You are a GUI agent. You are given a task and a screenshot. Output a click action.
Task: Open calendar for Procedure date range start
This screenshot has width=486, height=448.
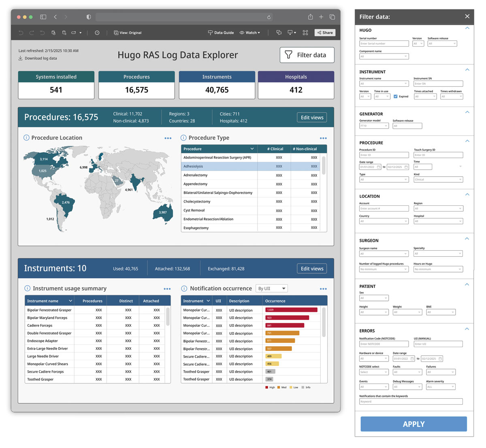coord(379,167)
